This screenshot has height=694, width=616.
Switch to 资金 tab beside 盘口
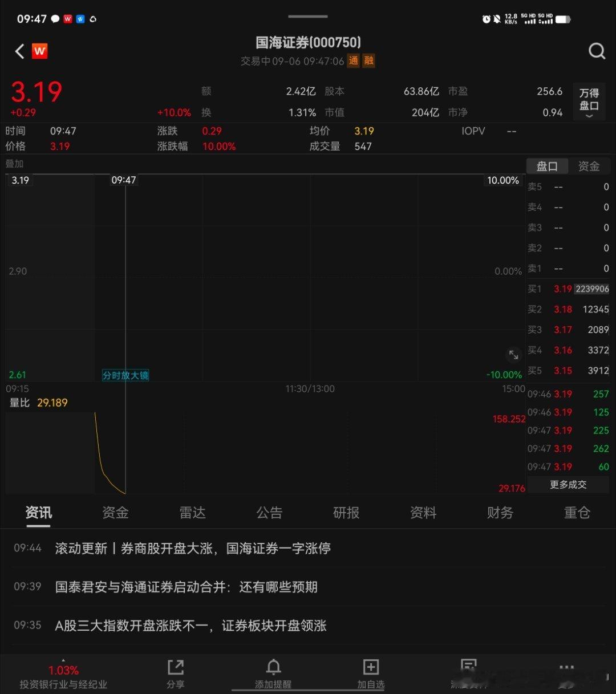(589, 166)
